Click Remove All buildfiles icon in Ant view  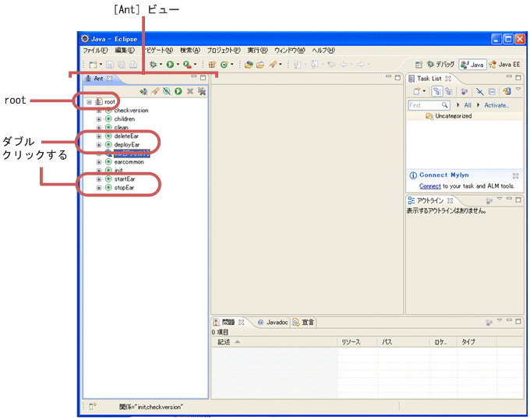click(x=202, y=91)
